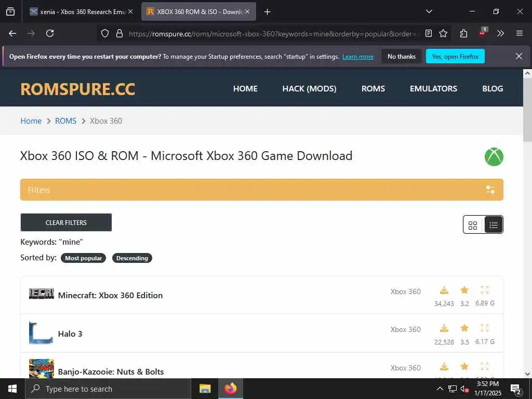Follow the Home breadcrumb link
532x399 pixels.
(31, 121)
